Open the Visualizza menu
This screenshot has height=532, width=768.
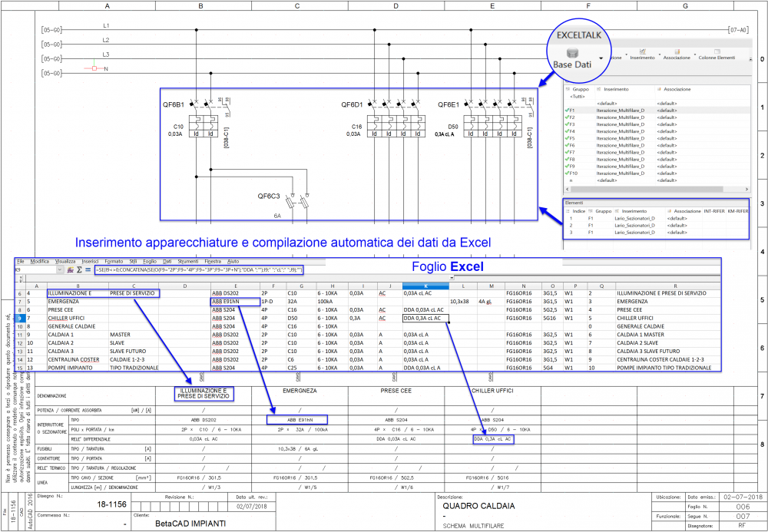(x=65, y=261)
